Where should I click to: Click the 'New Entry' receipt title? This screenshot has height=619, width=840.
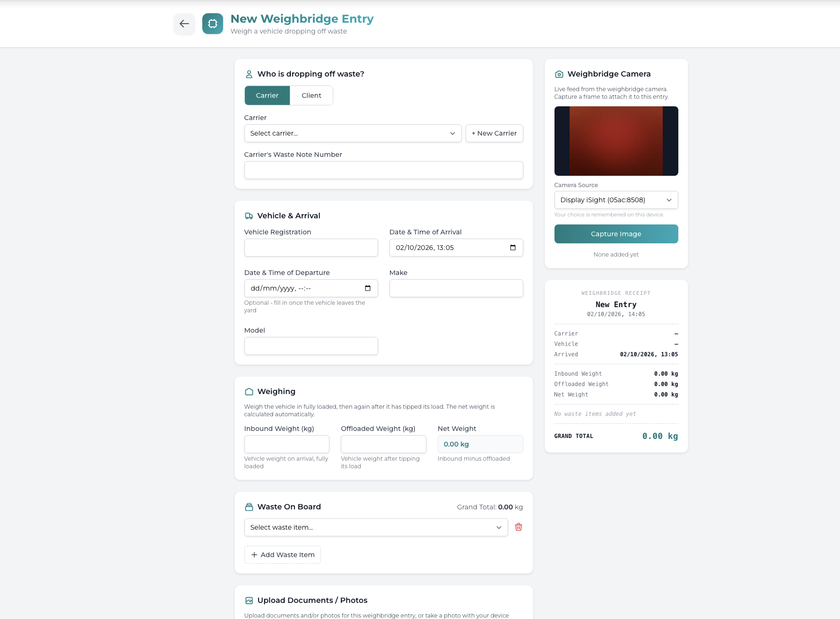pos(616,305)
